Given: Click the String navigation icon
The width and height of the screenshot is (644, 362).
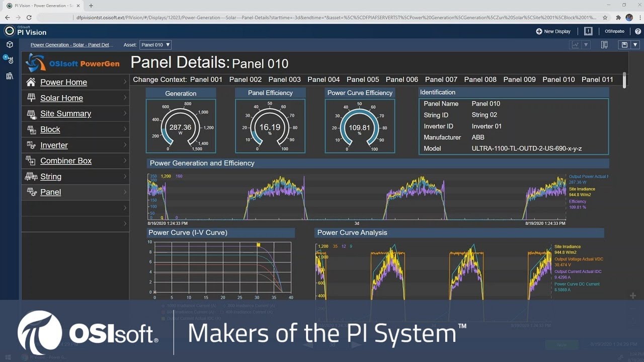Looking at the screenshot, I should tap(31, 176).
